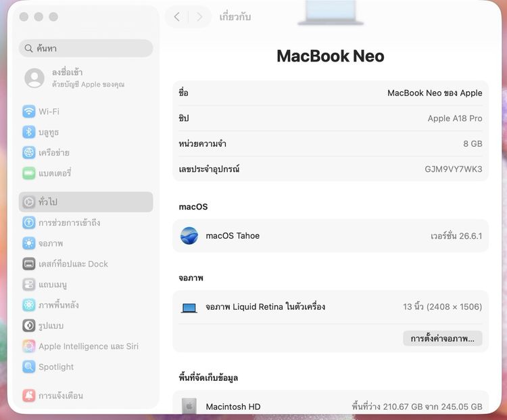The height and width of the screenshot is (420, 507).
Task: Click the ชื่อ name label
Action: (183, 93)
